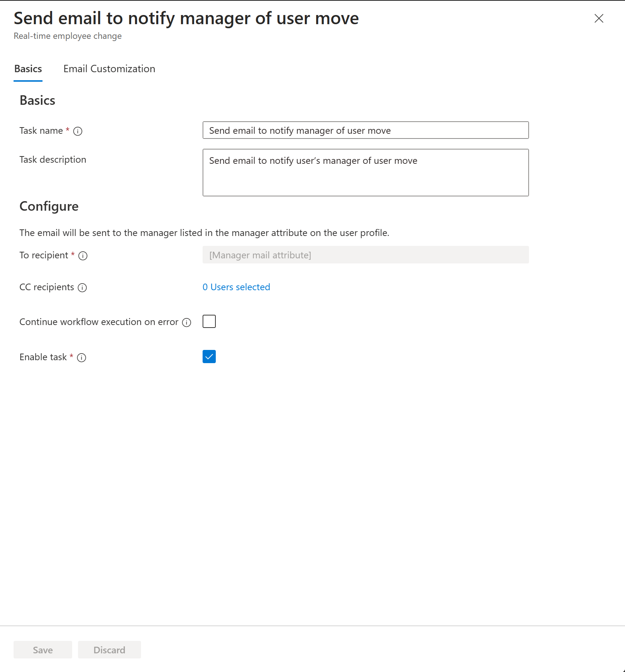Click info icon for Continue workflow execution
This screenshot has height=672, width=625.
(x=187, y=322)
